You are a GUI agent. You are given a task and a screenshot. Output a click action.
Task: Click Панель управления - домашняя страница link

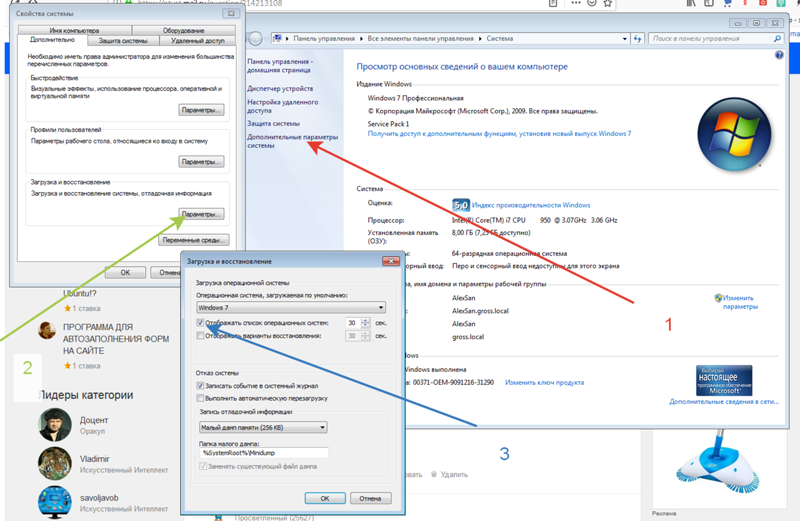pyautogui.click(x=280, y=65)
